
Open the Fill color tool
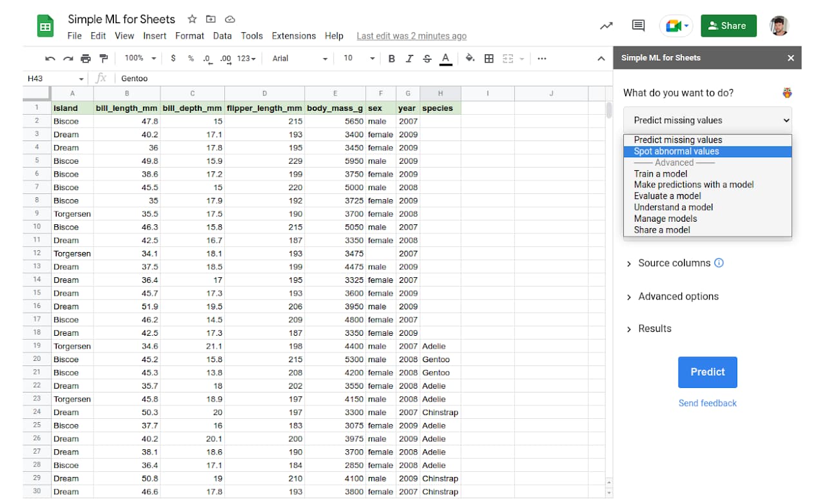(470, 58)
